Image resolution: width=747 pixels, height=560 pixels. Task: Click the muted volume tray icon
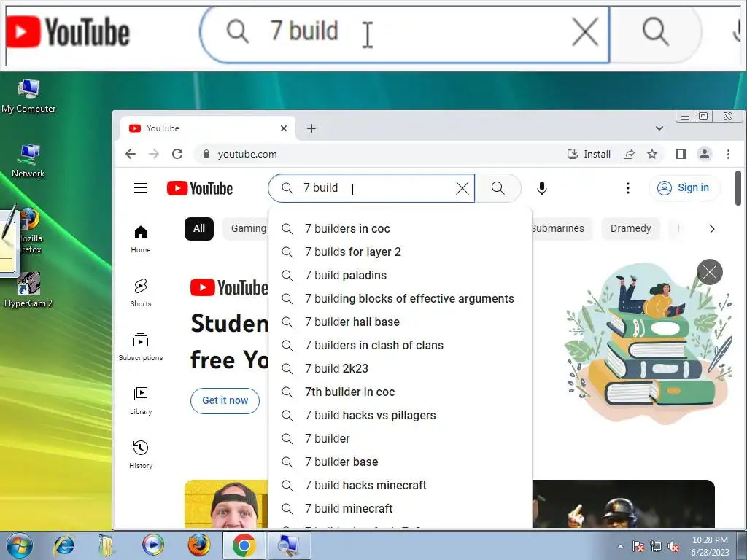[x=673, y=546]
